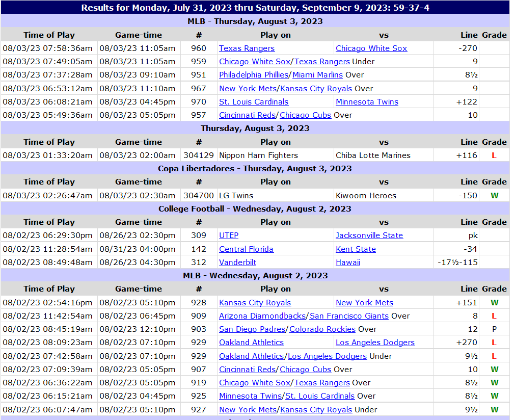Open the Arizona Diamondbacks link
515x420 pixels.
262,316
